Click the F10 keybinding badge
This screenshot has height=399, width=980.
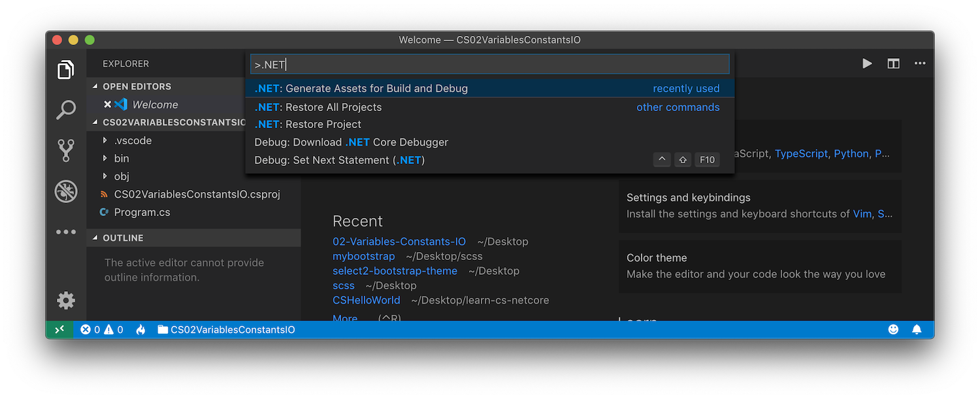click(707, 160)
